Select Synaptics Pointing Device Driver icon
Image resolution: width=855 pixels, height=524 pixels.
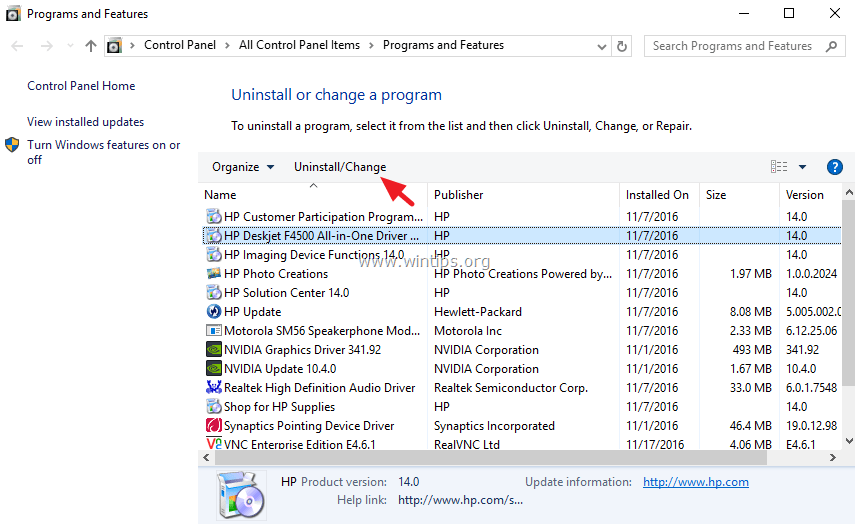214,425
